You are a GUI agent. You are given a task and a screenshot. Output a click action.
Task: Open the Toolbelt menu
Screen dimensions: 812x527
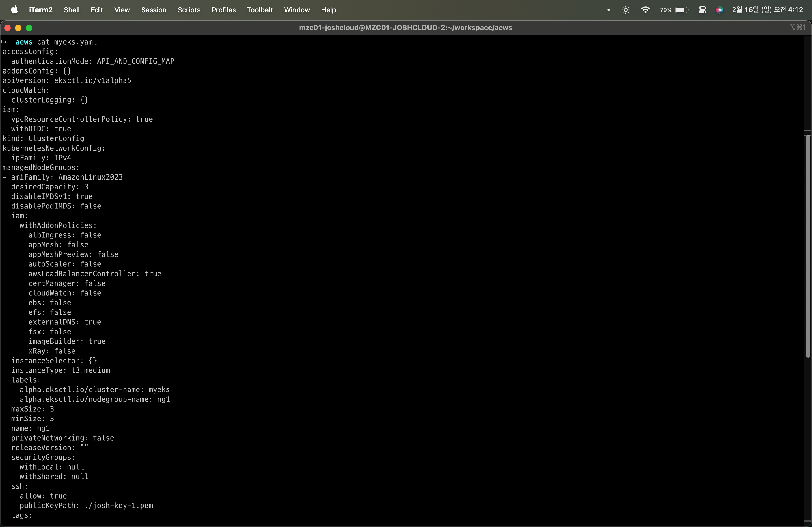(260, 10)
